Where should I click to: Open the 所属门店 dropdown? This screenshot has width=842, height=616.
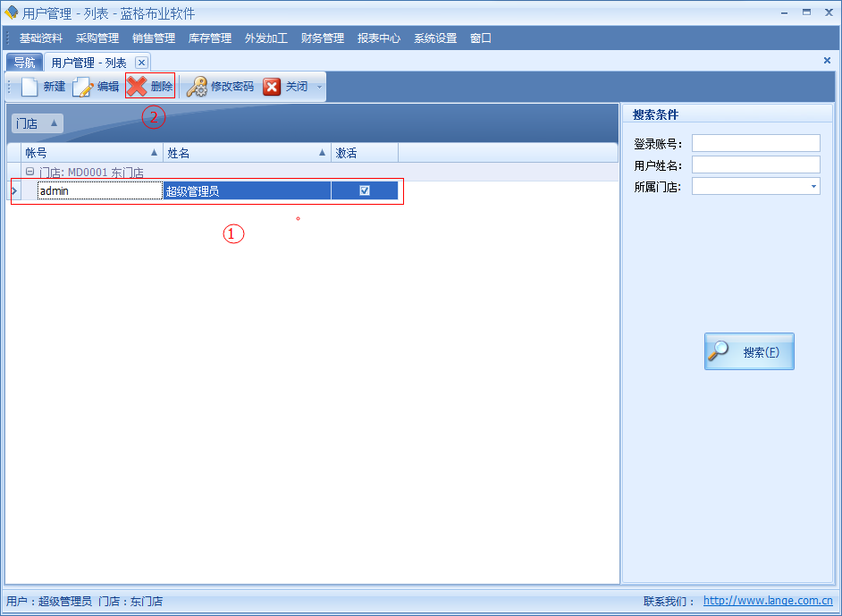(813, 187)
